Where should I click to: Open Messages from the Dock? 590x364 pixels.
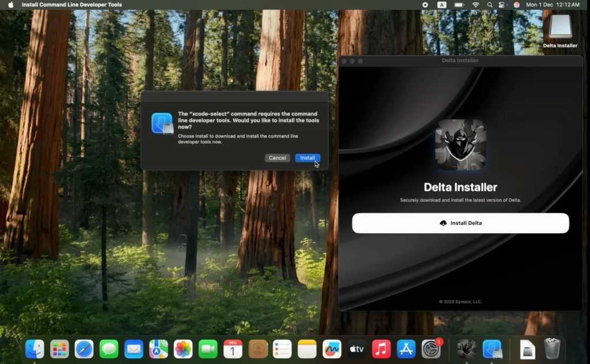[109, 350]
